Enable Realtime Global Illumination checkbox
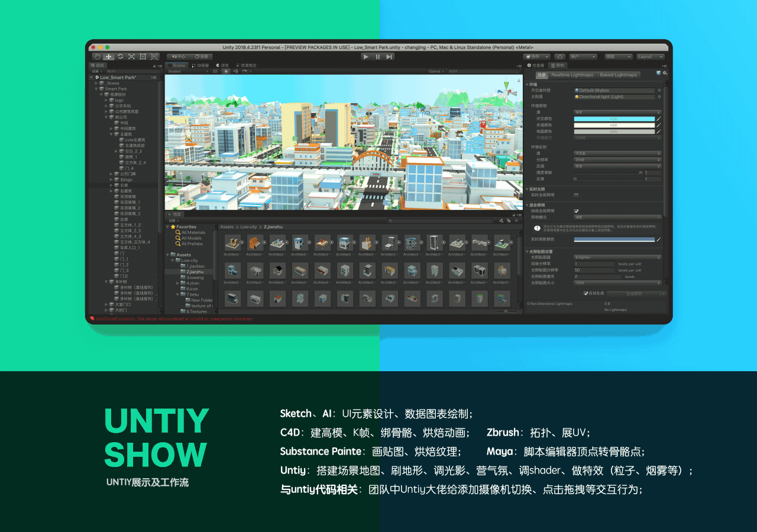 point(576,194)
